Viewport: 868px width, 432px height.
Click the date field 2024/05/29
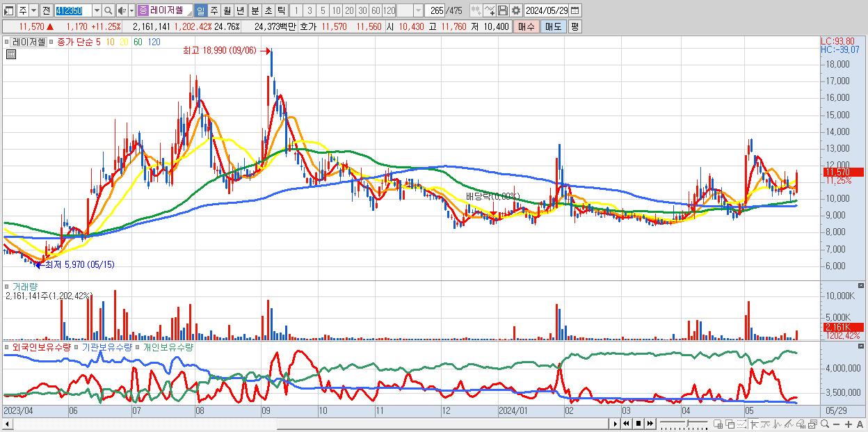pos(547,10)
